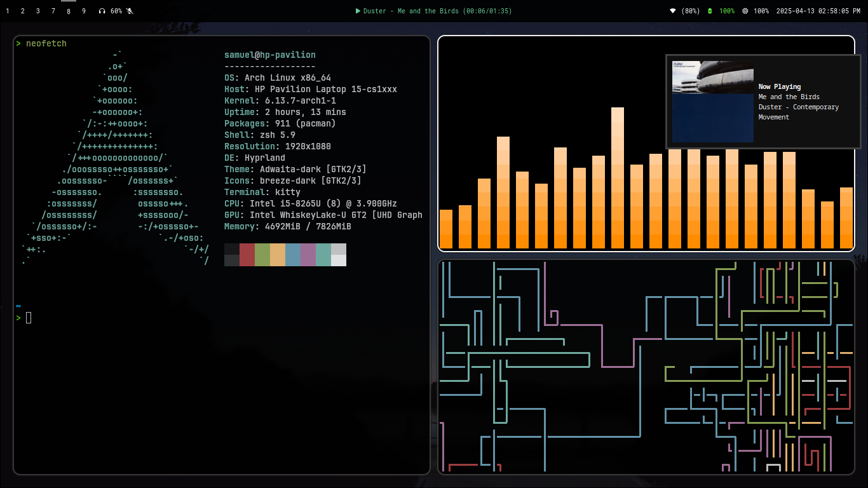Viewport: 868px width, 488px height.
Task: Select the active workspace 8
Action: click(x=69, y=11)
